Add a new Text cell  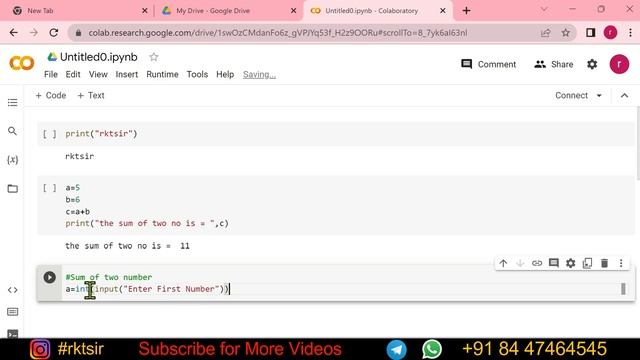[x=91, y=96]
